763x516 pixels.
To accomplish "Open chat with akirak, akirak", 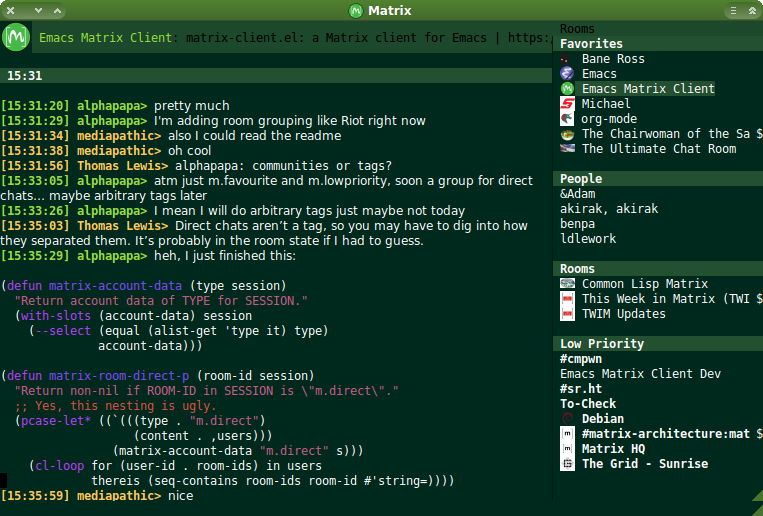I will click(609, 209).
